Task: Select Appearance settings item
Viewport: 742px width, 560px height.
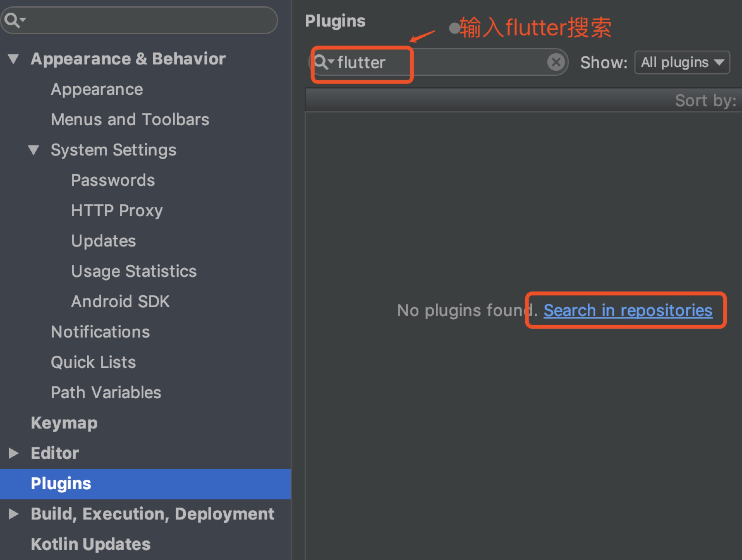Action: point(97,89)
